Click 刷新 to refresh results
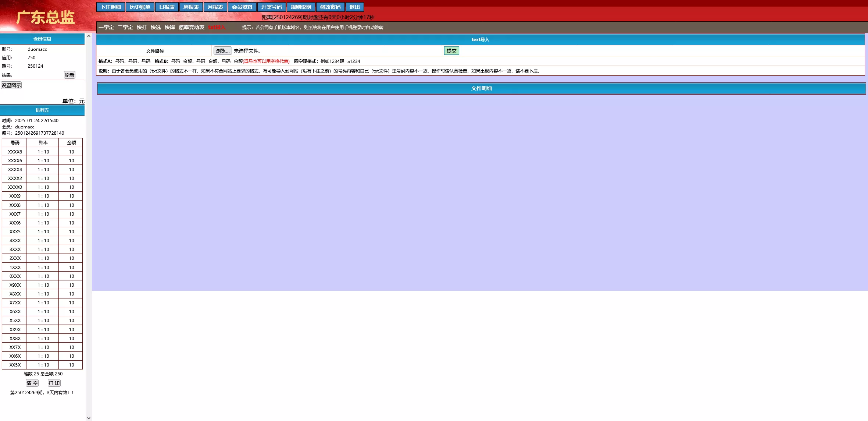 (x=69, y=75)
